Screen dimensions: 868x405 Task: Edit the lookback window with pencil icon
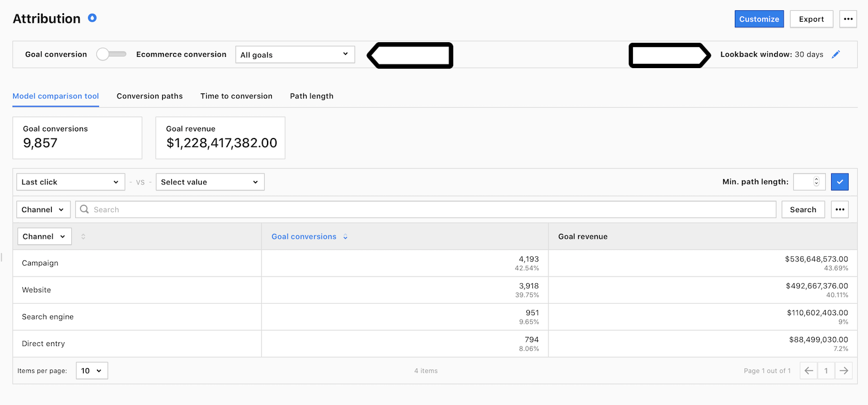pyautogui.click(x=835, y=54)
